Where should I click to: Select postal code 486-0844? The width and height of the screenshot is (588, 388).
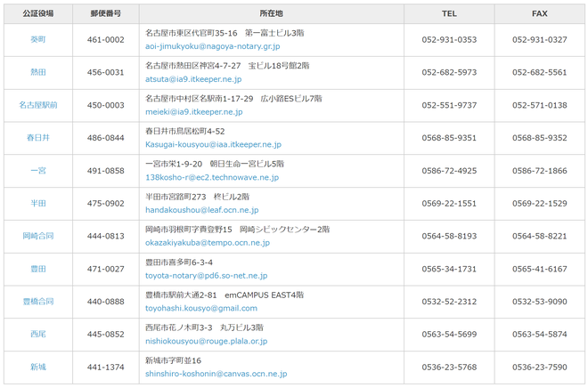click(106, 138)
